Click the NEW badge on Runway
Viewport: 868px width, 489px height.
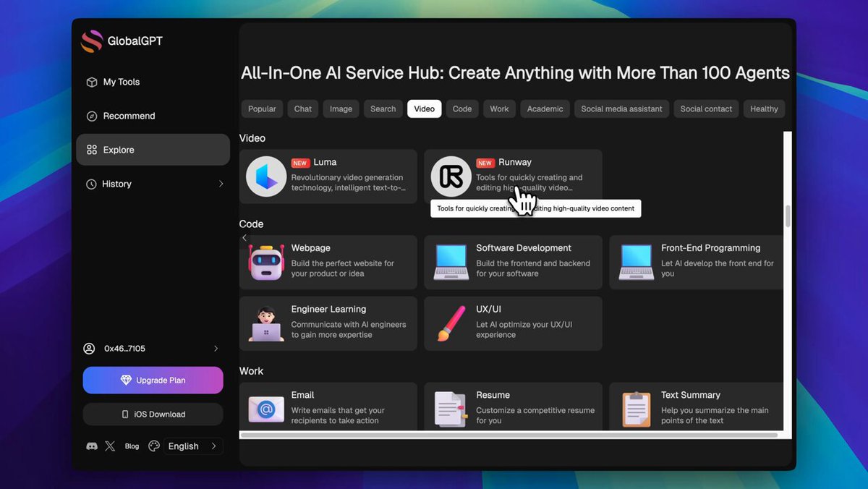[485, 163]
